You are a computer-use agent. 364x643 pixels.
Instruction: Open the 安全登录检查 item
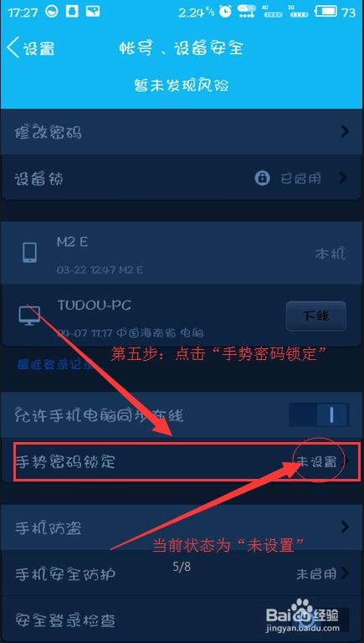(182, 620)
